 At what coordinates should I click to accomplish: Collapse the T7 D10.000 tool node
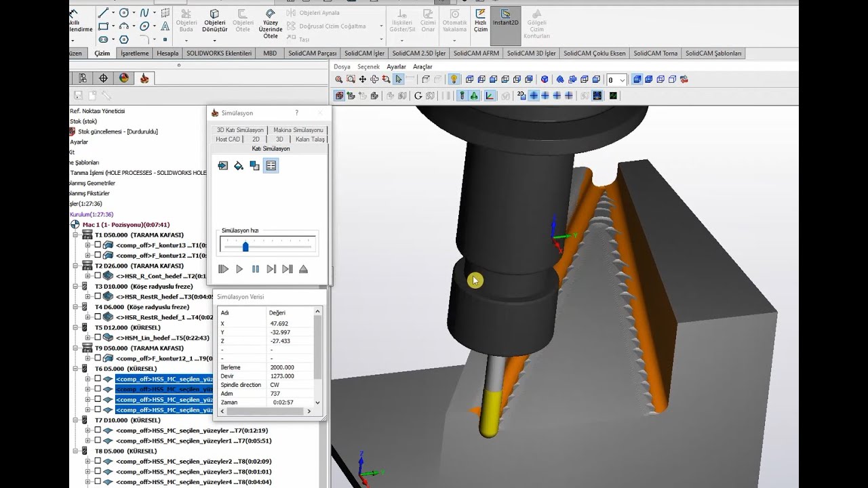pyautogui.click(x=76, y=420)
